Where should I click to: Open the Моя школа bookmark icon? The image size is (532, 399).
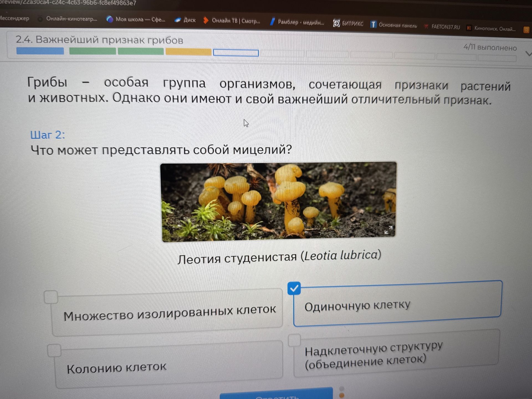[110, 19]
